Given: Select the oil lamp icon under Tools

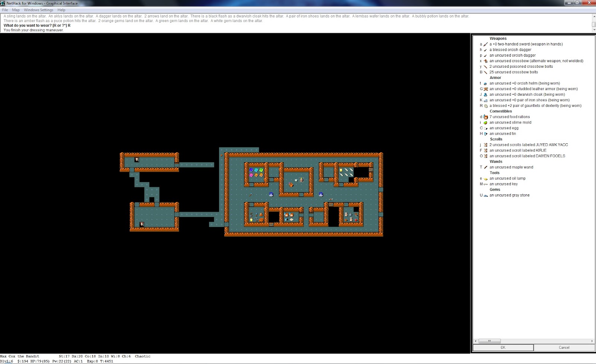Looking at the screenshot, I should tap(485, 178).
